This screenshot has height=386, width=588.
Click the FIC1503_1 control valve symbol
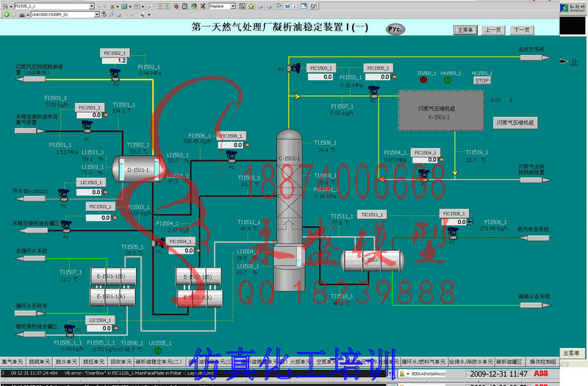(66, 226)
